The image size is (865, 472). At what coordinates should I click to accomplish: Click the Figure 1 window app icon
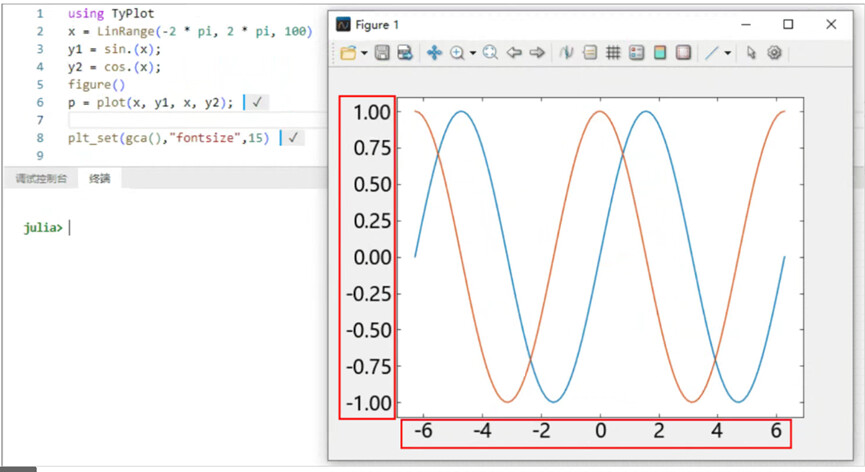pyautogui.click(x=343, y=25)
